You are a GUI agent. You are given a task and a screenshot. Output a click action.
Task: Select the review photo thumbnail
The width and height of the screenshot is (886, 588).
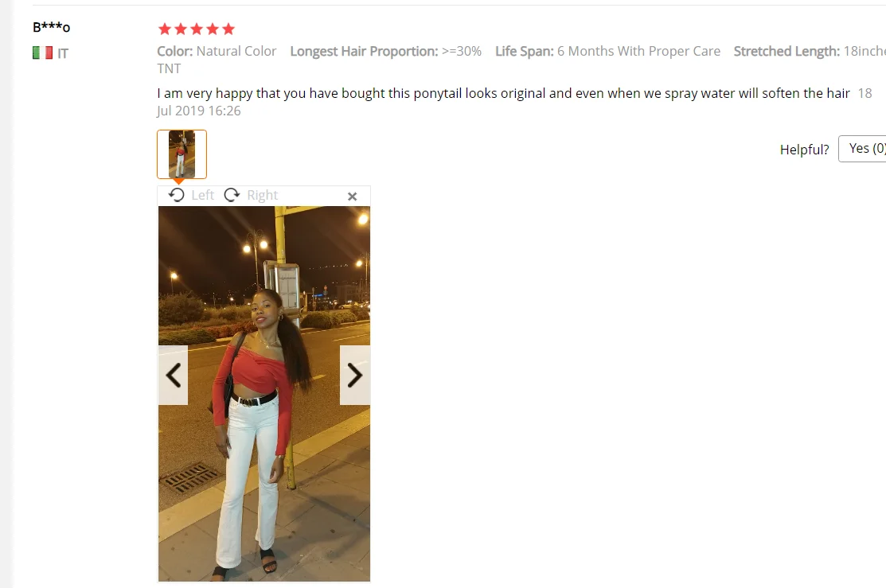coord(182,154)
